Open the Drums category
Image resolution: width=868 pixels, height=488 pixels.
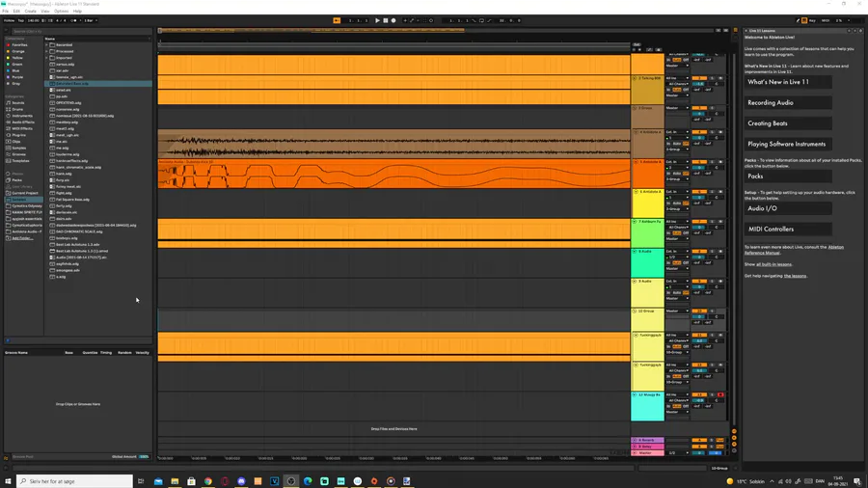click(x=17, y=109)
